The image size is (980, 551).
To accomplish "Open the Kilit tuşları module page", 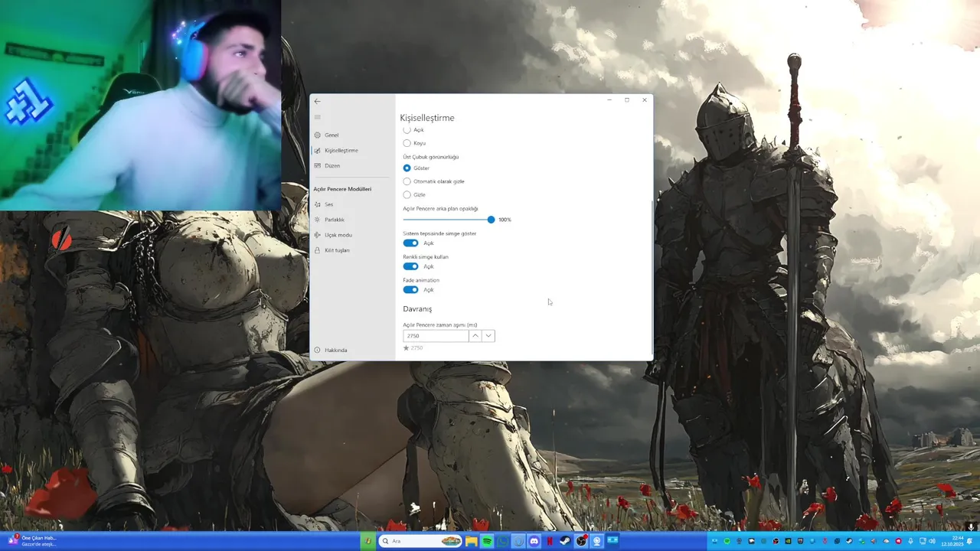I will point(337,250).
